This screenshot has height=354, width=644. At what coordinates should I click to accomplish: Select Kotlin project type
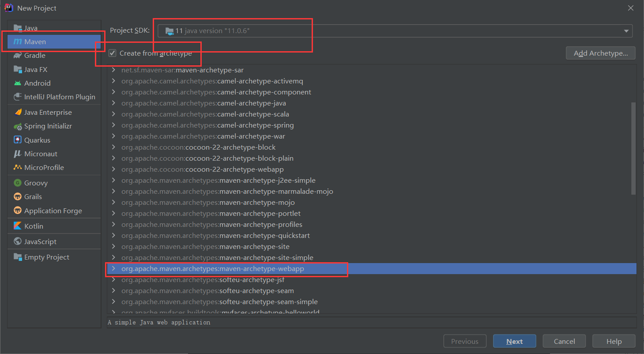click(x=54, y=226)
